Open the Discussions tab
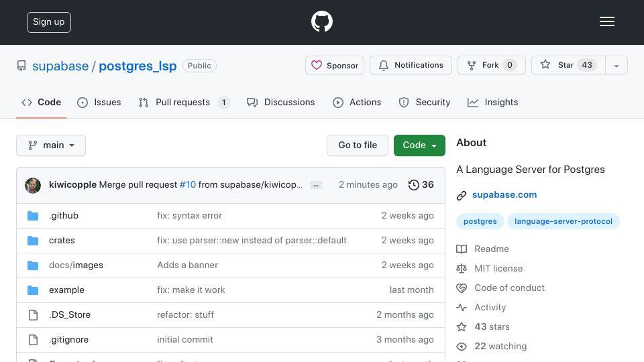 [x=281, y=102]
